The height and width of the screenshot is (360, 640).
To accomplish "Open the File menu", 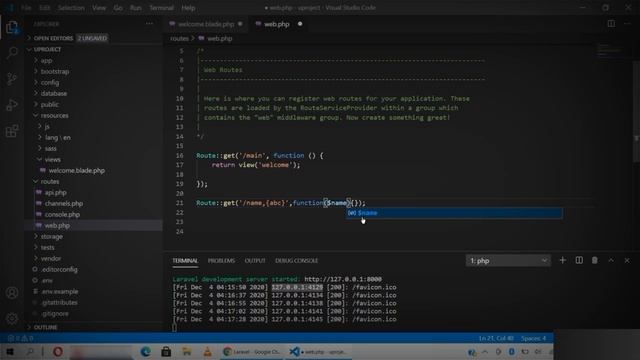I will 26,7.
